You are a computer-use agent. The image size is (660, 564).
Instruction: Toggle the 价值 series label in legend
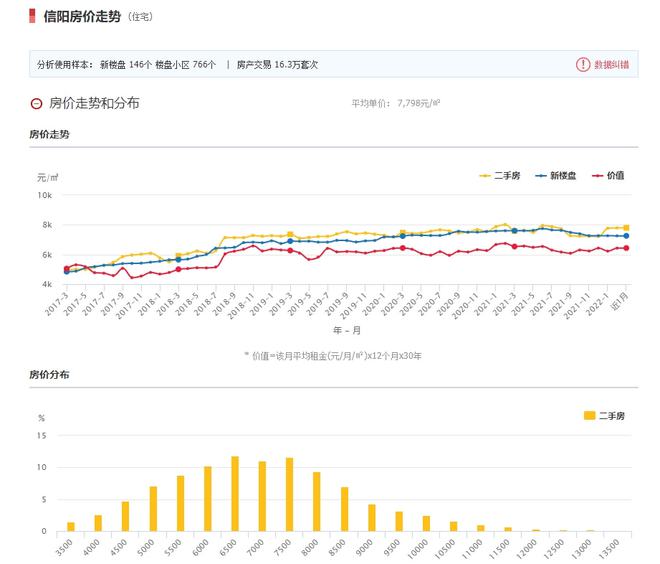point(615,176)
